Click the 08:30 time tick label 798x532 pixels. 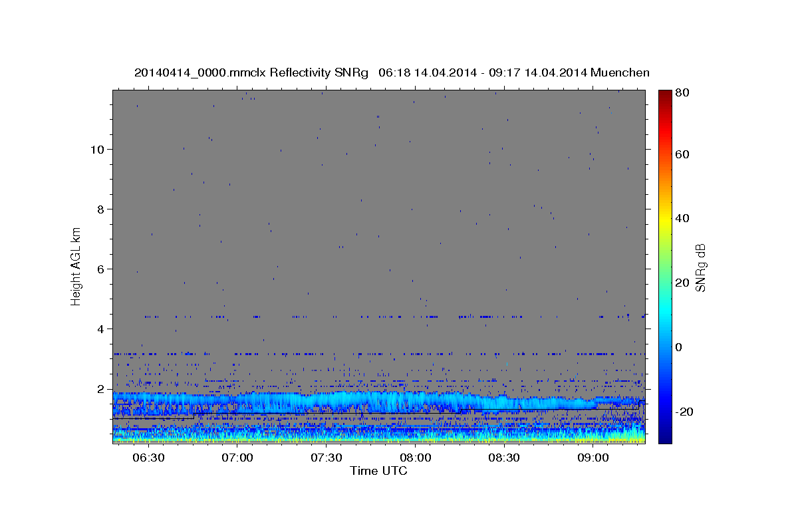coord(503,458)
